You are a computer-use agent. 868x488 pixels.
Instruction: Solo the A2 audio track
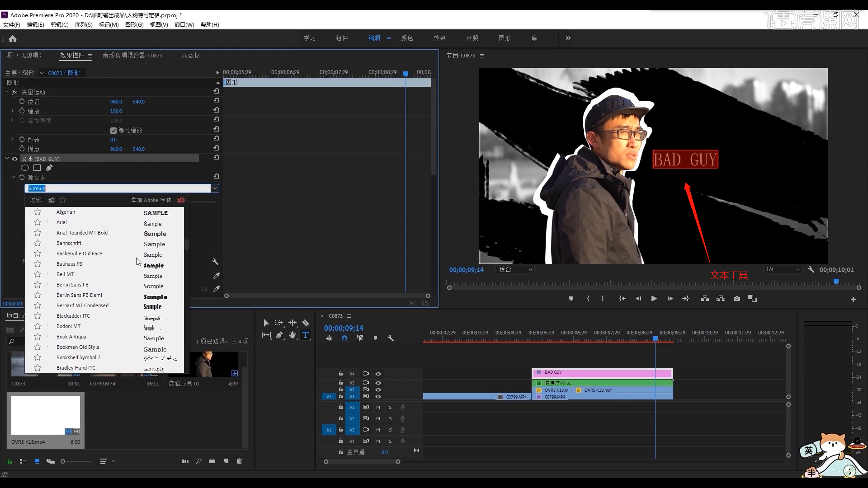coord(390,418)
